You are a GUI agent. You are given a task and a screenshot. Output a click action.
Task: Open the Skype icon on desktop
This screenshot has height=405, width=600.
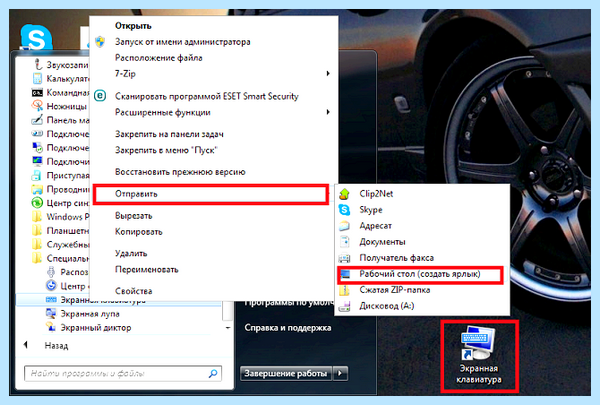click(x=36, y=38)
